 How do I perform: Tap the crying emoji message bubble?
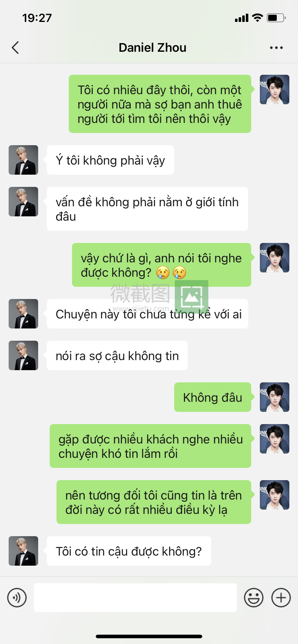coord(162,265)
